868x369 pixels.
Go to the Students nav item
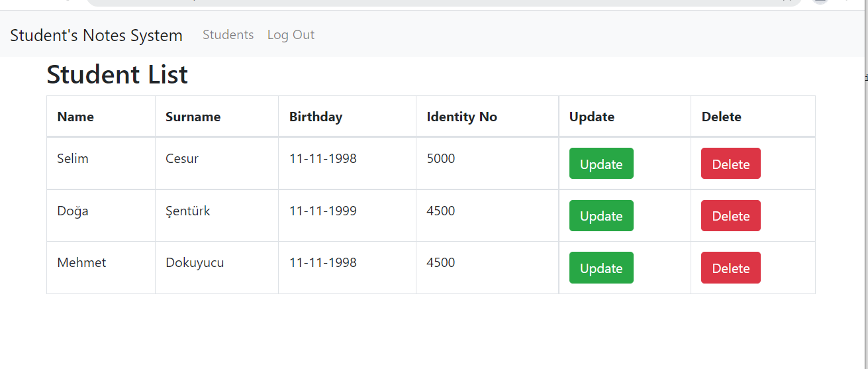pos(228,34)
